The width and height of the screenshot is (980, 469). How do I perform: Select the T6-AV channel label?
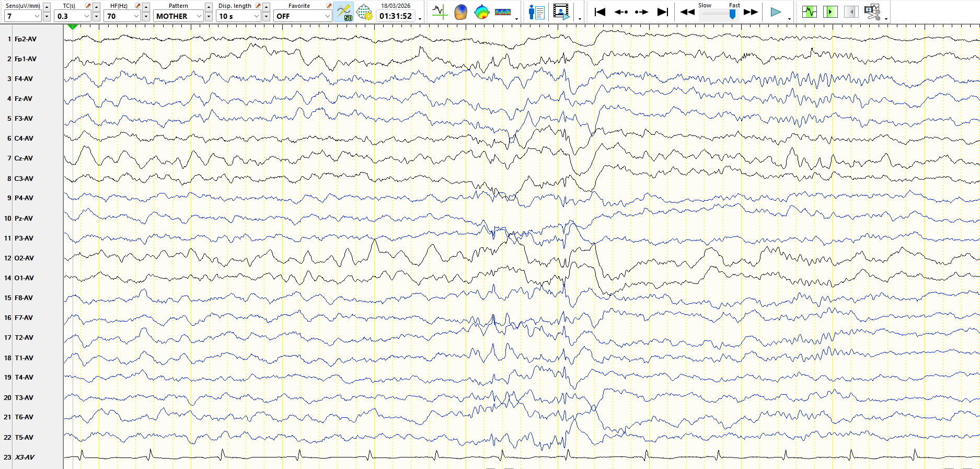coord(24,417)
